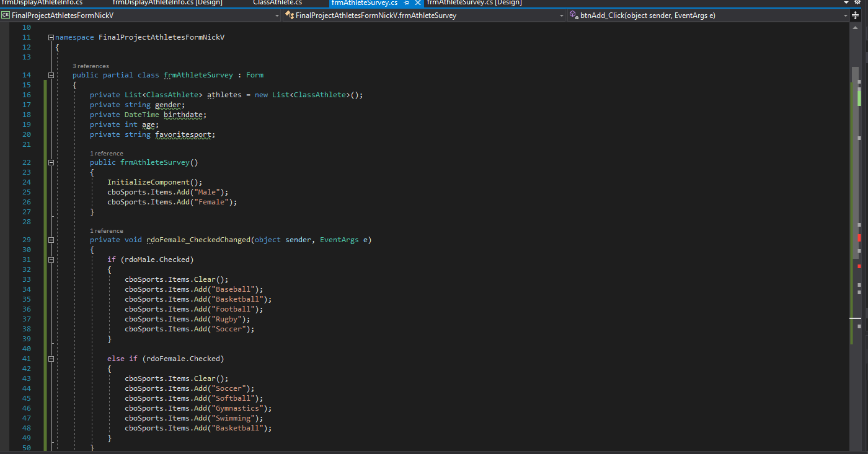Click the C# project icon in navigation bar

pos(6,15)
